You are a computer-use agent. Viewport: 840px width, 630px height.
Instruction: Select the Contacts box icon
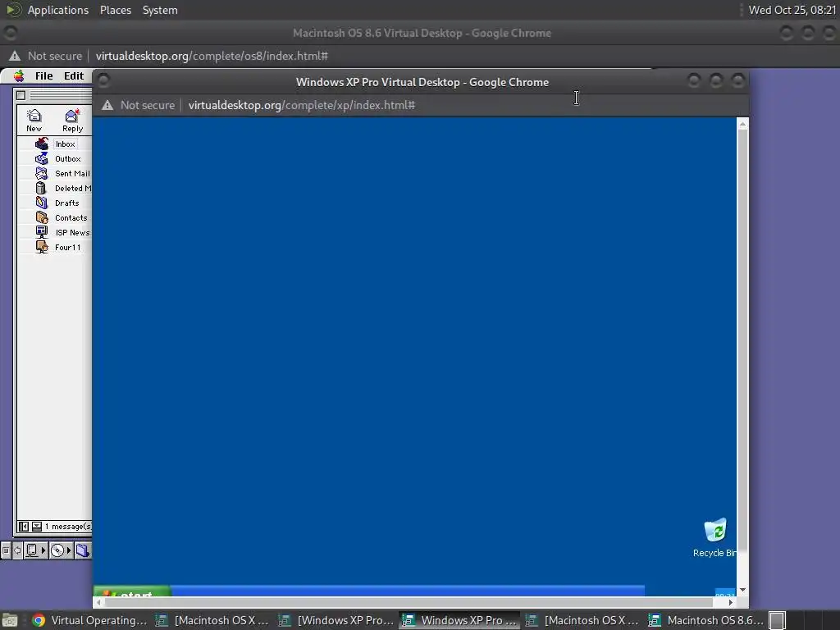(x=42, y=217)
